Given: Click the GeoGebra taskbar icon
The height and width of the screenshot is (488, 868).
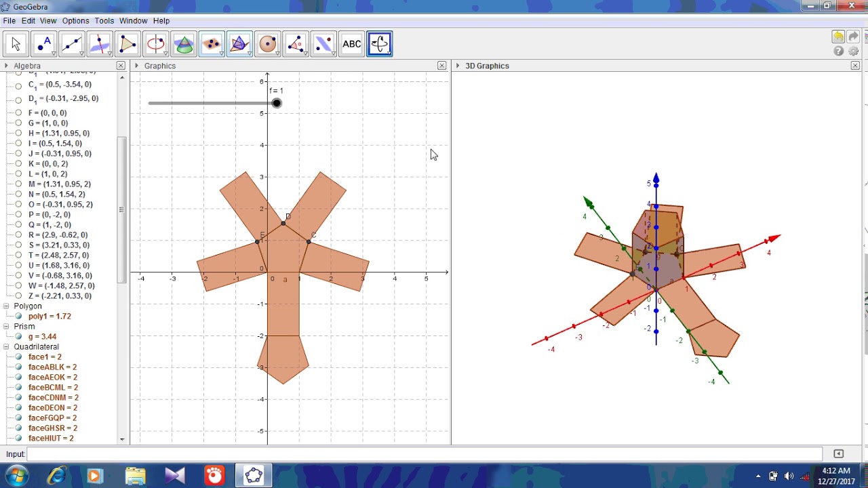Looking at the screenshot, I should (x=254, y=476).
